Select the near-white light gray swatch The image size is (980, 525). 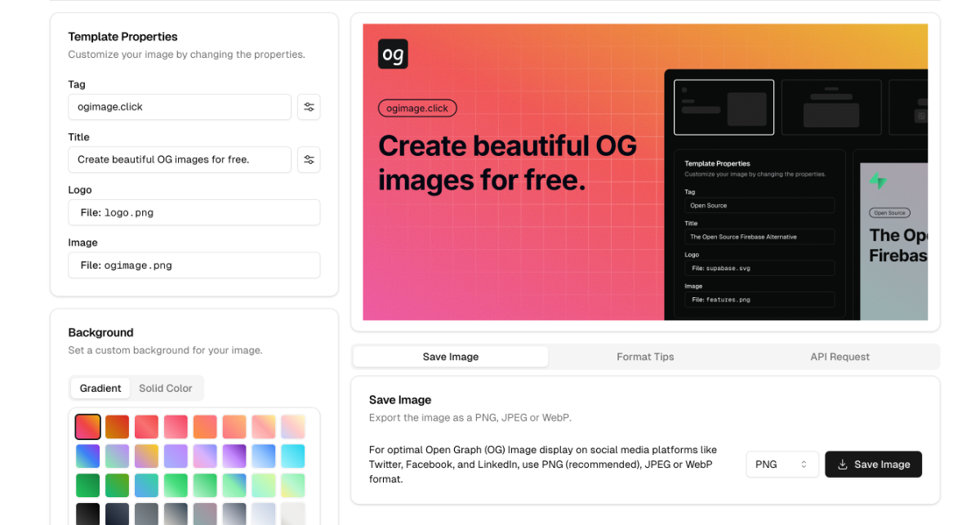coord(293,514)
